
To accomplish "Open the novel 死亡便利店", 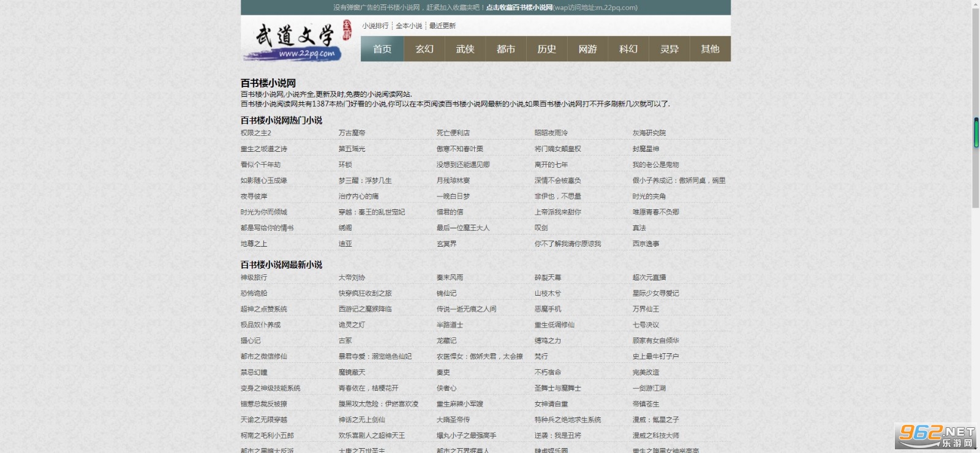I will [453, 133].
